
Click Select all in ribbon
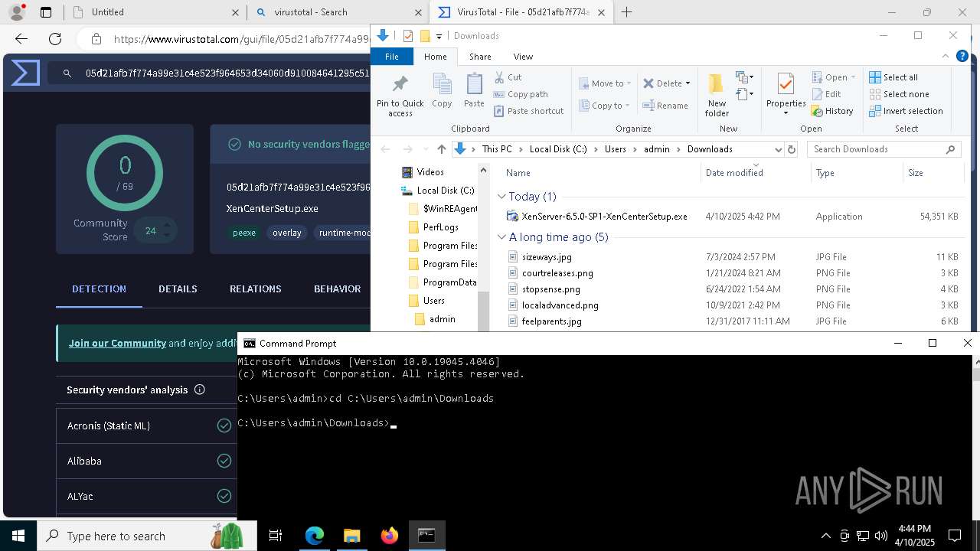[893, 77]
